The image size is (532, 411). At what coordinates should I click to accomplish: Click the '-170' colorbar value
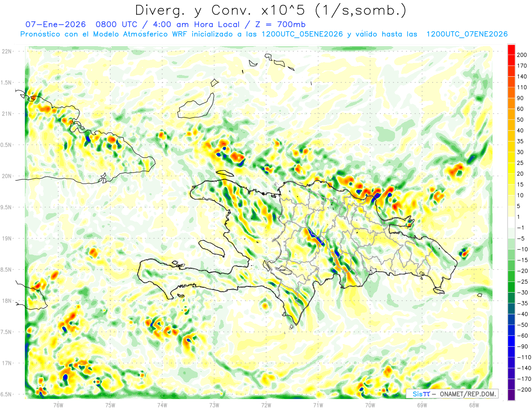[x=524, y=379]
